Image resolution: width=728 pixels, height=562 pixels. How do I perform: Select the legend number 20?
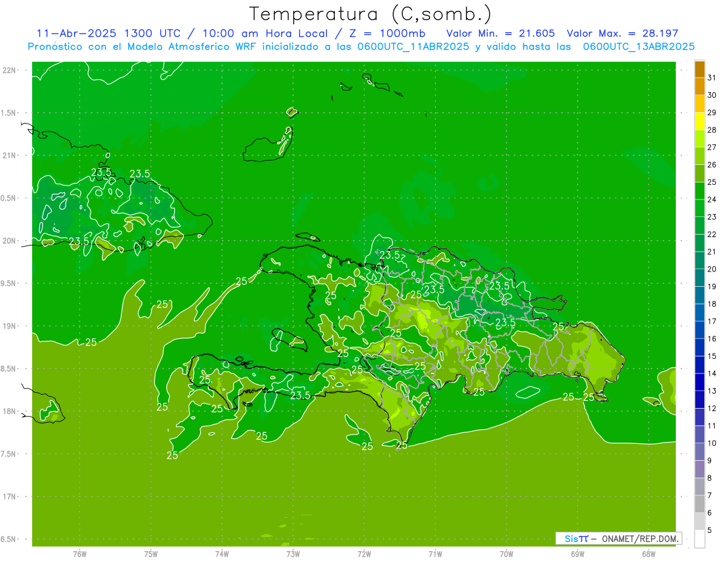712,269
